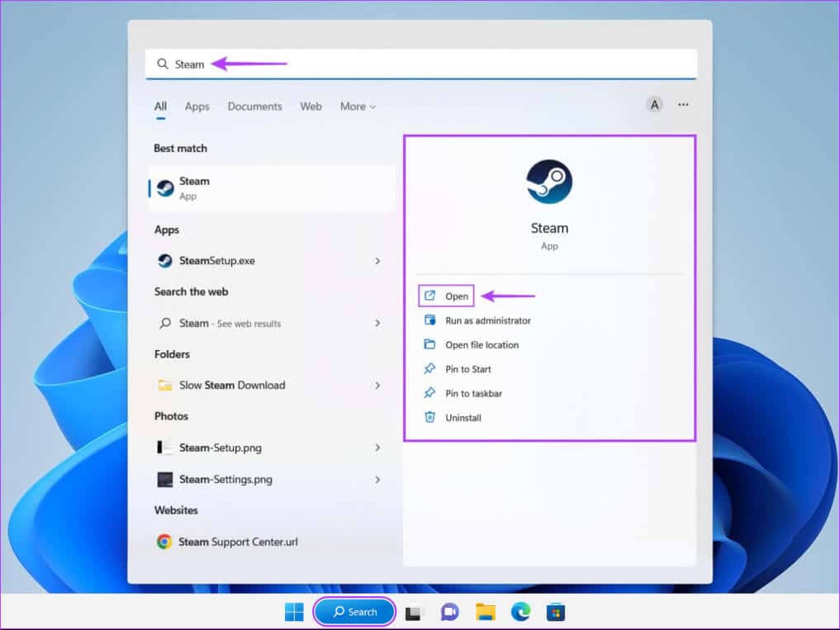The height and width of the screenshot is (630, 840).
Task: Select the Steam App best match result
Action: pyautogui.click(x=272, y=188)
